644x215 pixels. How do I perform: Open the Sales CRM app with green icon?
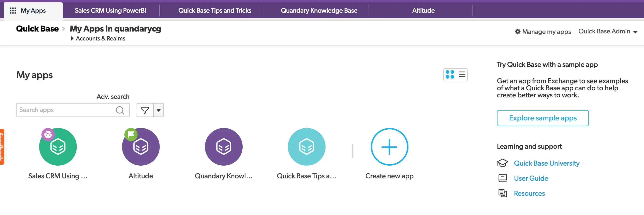point(58,147)
